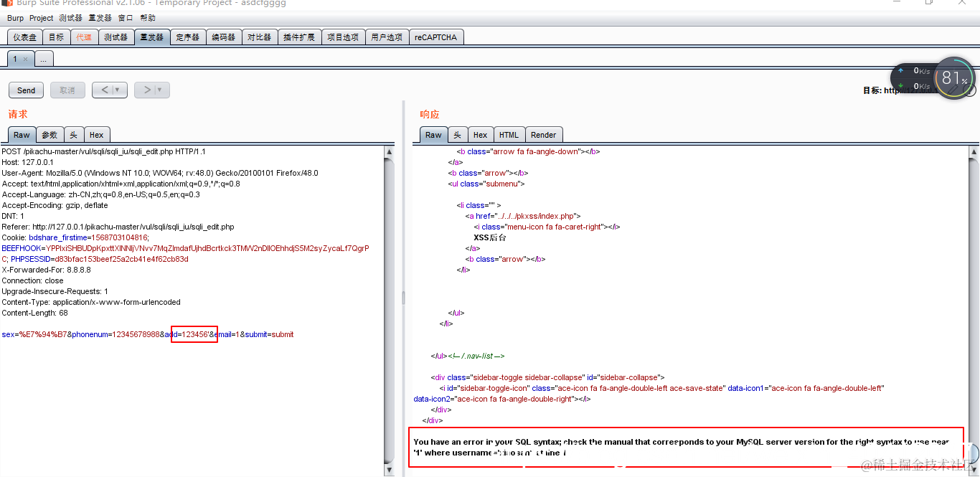Switch to the response Render tab

544,135
